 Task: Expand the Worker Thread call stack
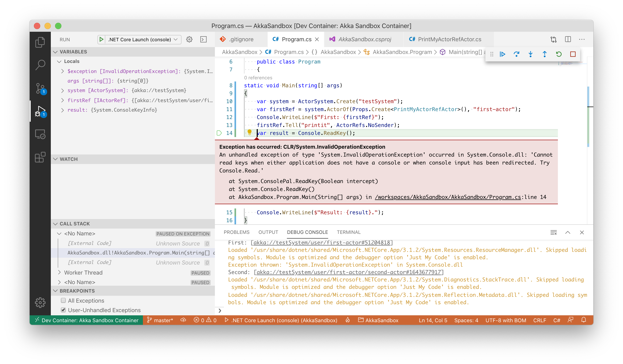coord(60,272)
